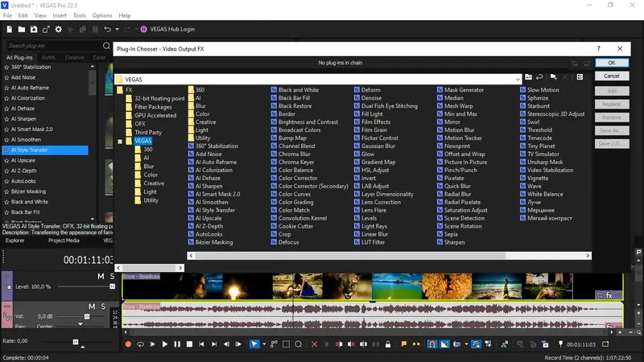Collapse the VEGAS tree node
The image size is (644, 362).
tap(120, 142)
